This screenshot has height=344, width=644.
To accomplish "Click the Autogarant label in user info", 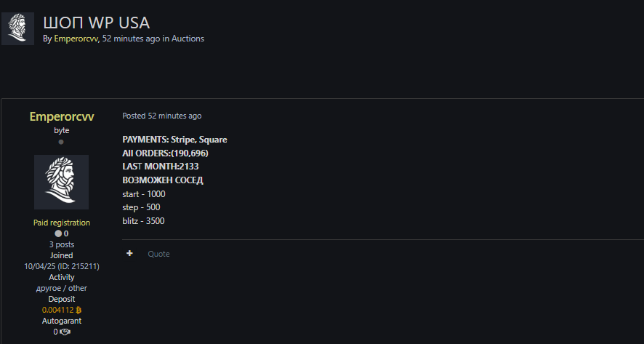I will (x=61, y=321).
